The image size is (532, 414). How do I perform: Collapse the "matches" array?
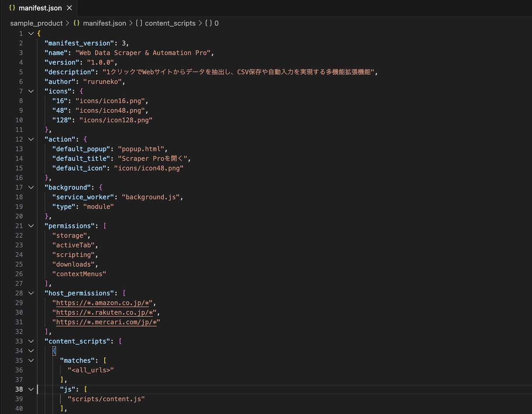coord(31,360)
